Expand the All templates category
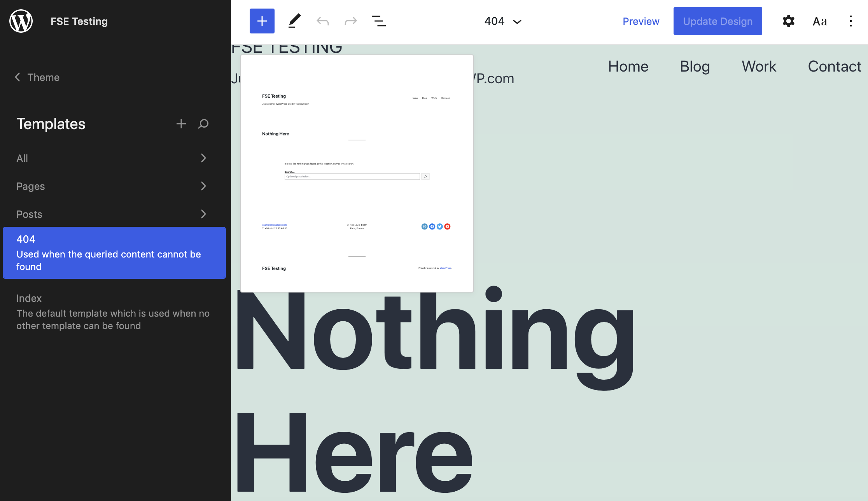The height and width of the screenshot is (501, 868). (112, 158)
